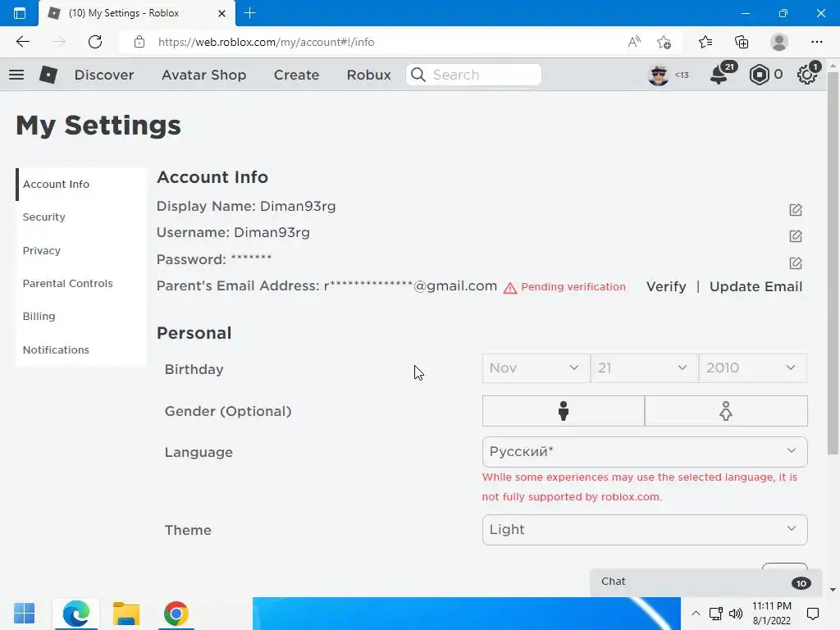Click Verify email link
This screenshot has height=630, width=840.
pos(666,286)
